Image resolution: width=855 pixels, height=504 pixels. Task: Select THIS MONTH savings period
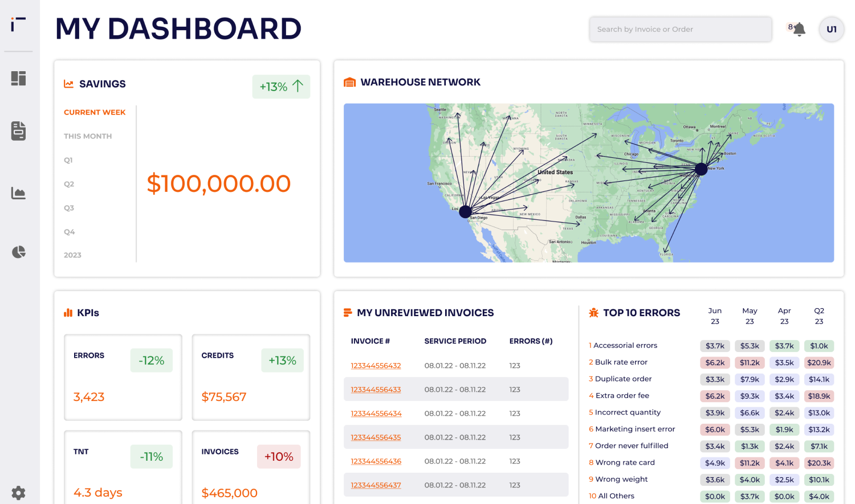88,136
